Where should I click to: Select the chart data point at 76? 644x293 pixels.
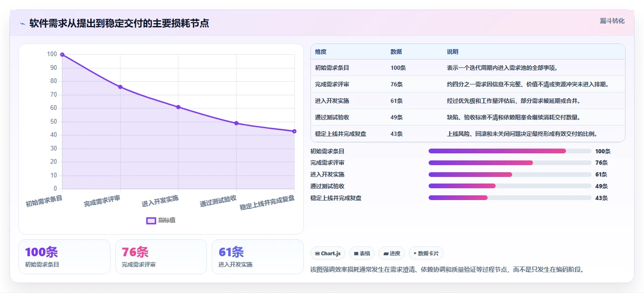pyautogui.click(x=120, y=87)
